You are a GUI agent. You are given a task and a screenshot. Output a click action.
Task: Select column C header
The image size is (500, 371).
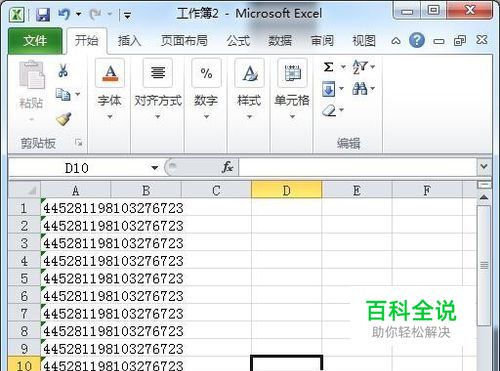[216, 191]
